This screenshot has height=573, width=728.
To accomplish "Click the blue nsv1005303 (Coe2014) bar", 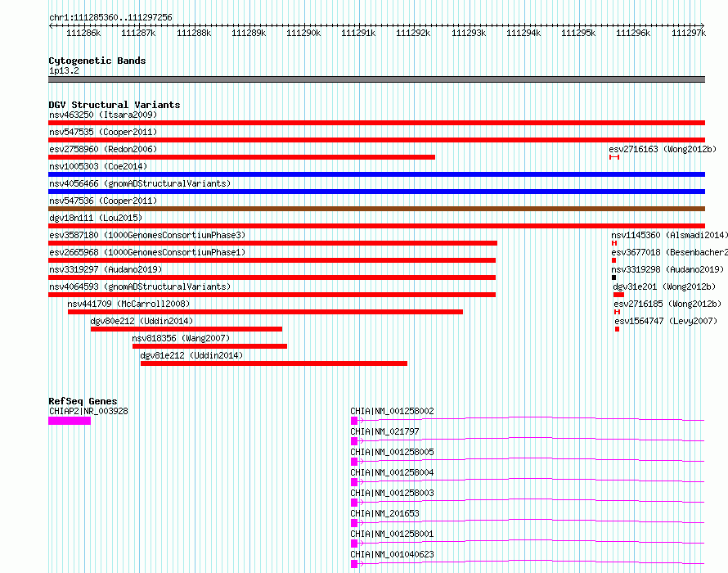I will [376, 174].
